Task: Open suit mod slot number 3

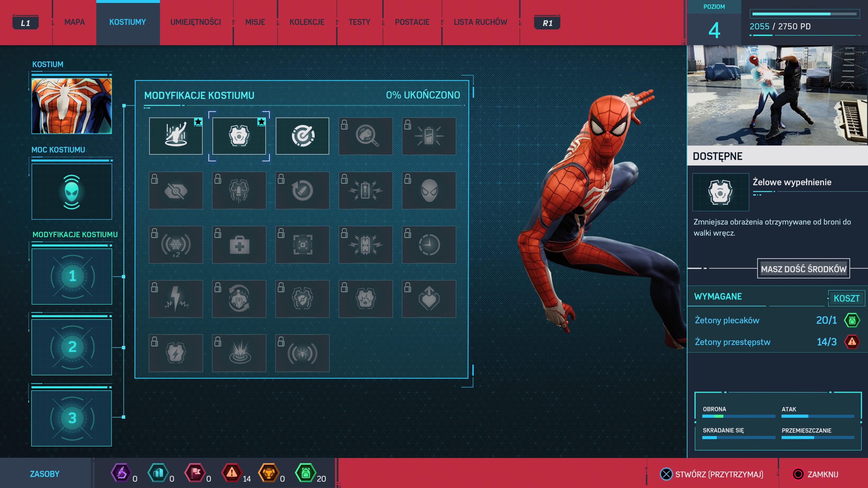Action: (72, 418)
